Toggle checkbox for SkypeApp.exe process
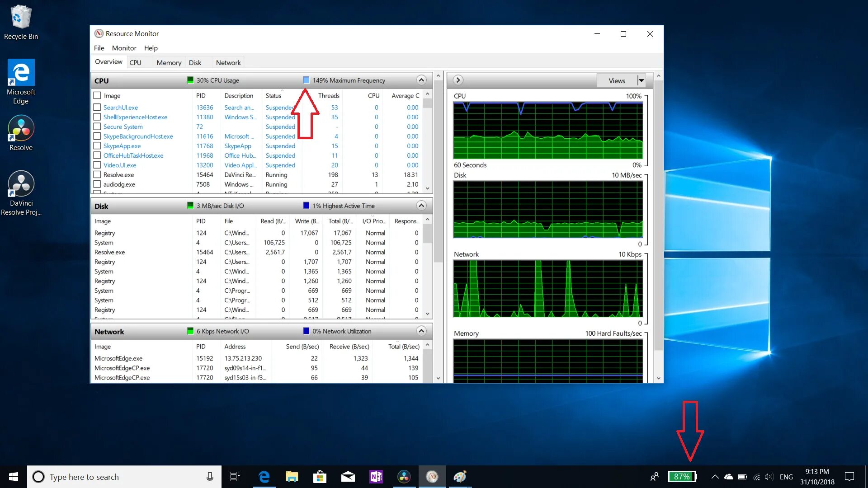868x488 pixels. pyautogui.click(x=97, y=145)
